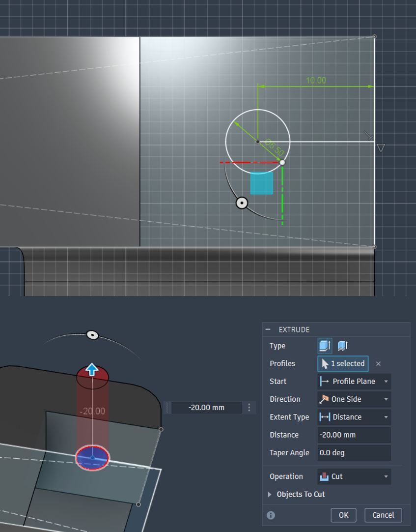This screenshot has height=532, width=416.
Task: Expand the Objects To Cut section
Action: coord(269,494)
